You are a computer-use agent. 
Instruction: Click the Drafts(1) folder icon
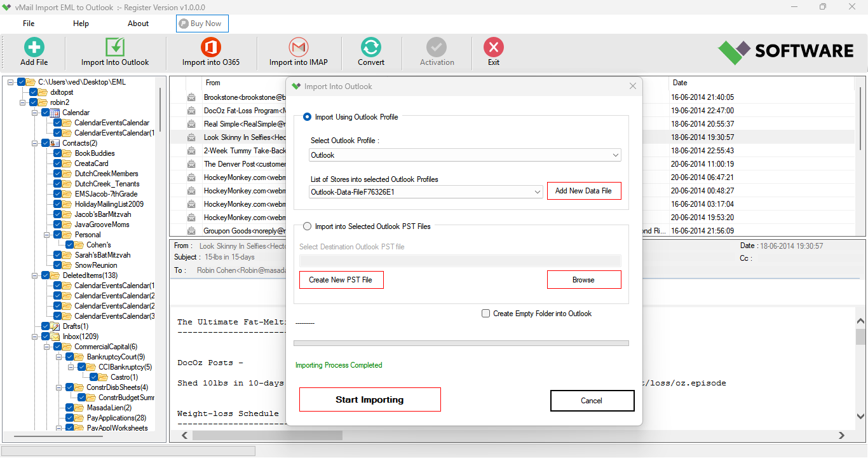point(55,326)
